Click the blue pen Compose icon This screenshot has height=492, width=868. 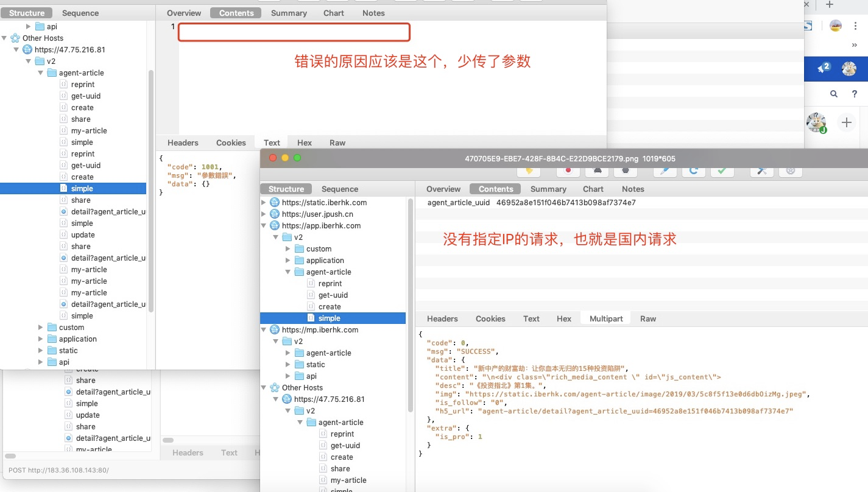[665, 170]
